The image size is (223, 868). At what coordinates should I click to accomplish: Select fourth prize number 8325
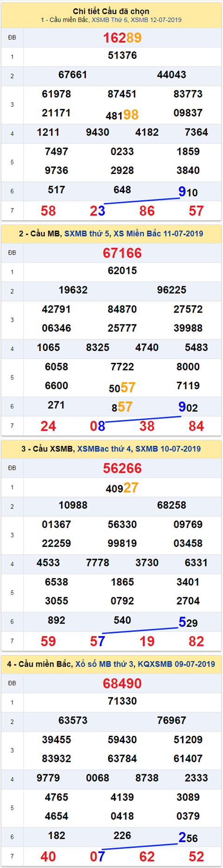coord(98,347)
